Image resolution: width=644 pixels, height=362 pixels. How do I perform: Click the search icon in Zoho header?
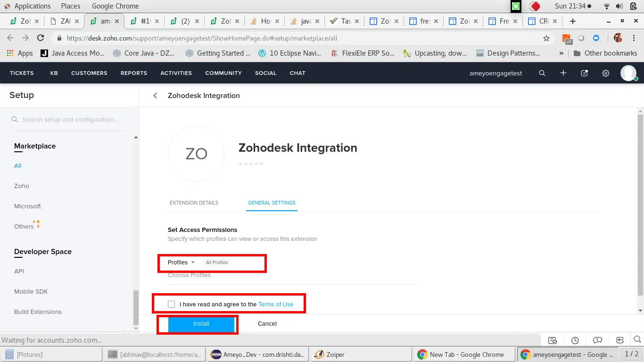click(x=542, y=73)
